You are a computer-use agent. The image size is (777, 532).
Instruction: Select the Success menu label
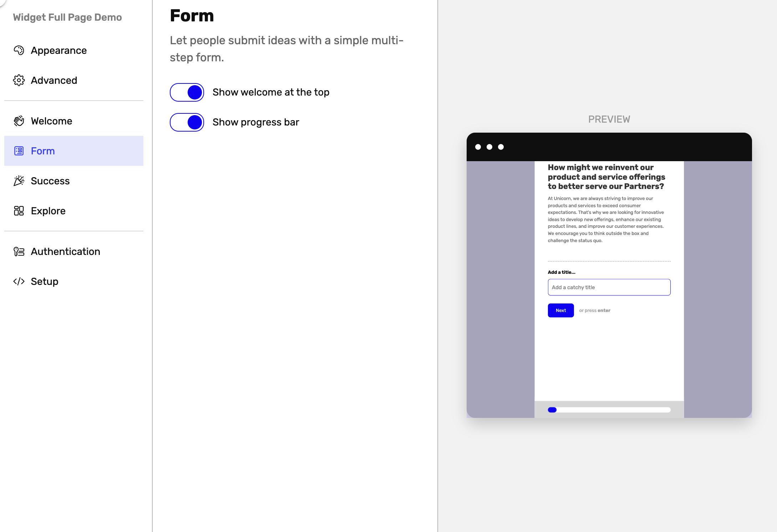point(50,181)
